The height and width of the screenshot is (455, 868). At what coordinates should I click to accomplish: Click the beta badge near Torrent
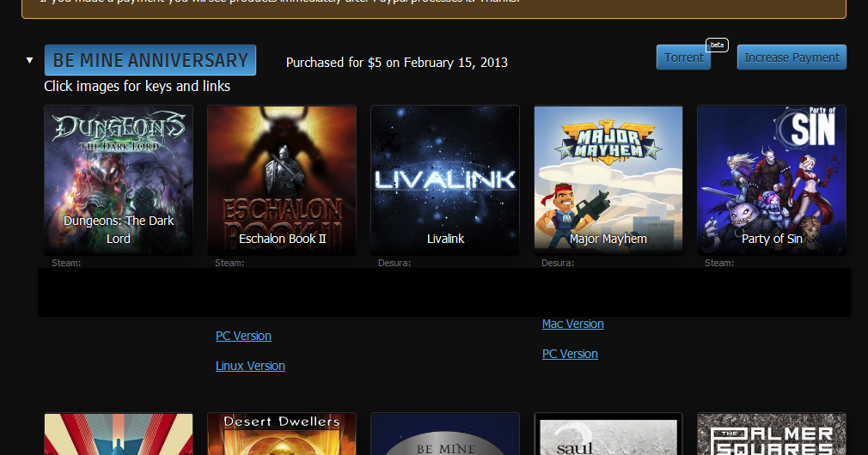(717, 45)
